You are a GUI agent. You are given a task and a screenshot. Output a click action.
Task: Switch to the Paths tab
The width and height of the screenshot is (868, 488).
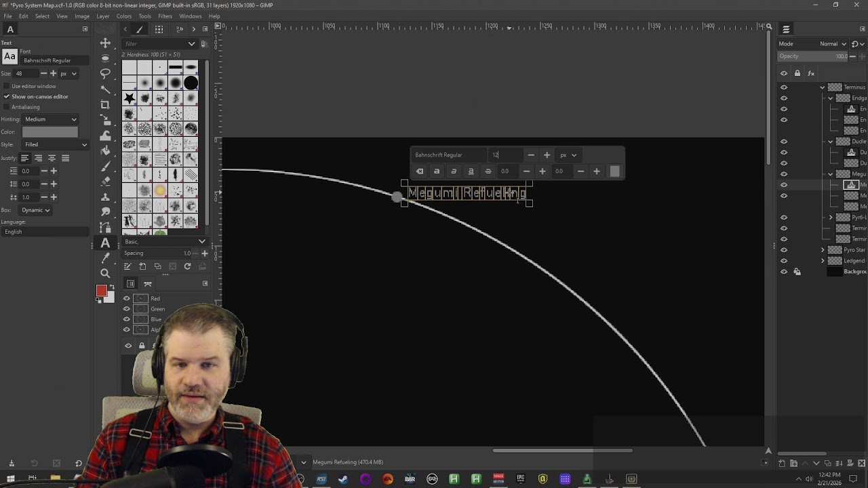(x=148, y=283)
